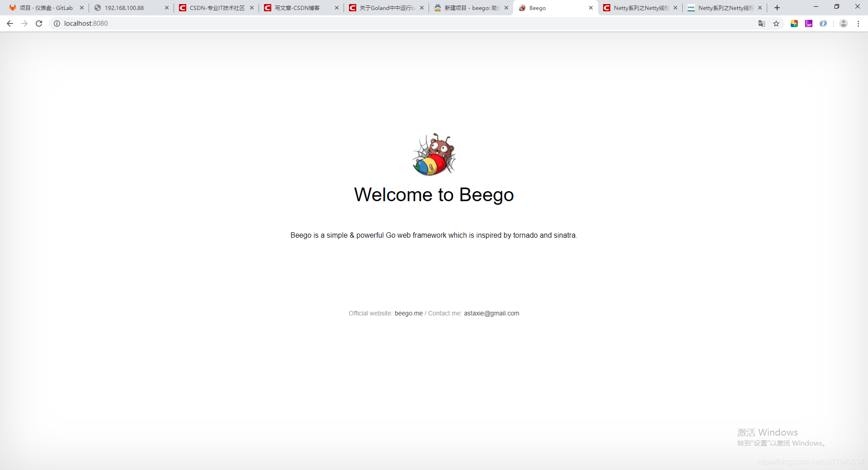Image resolution: width=868 pixels, height=470 pixels.
Task: Close the 关于Goland tab
Action: point(422,8)
